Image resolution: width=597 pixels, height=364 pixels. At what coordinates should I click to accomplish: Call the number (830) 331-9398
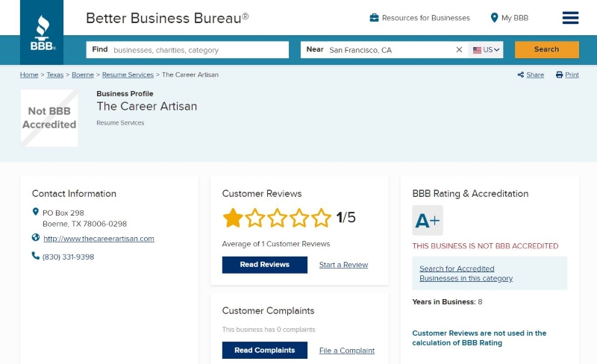point(68,257)
